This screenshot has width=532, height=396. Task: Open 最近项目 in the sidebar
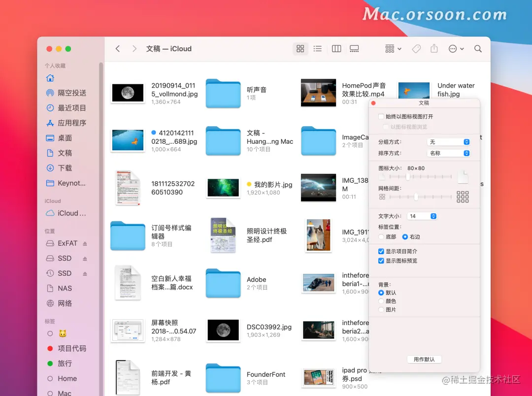[66, 108]
